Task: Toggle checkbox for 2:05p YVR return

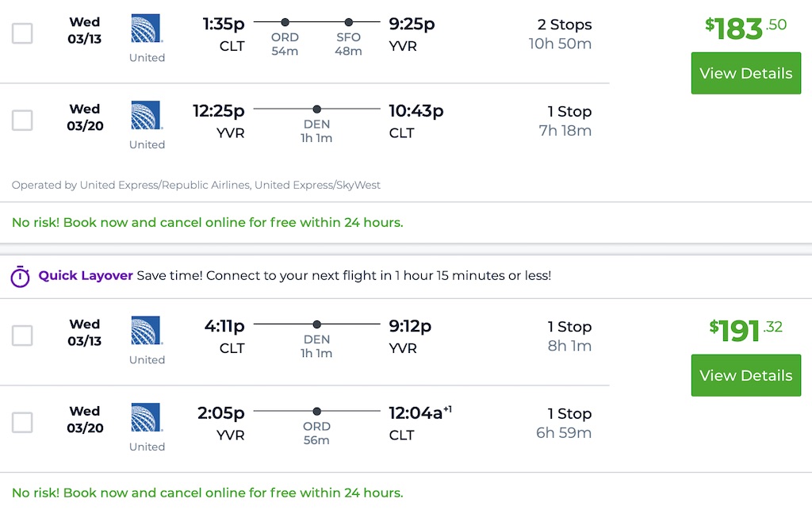Action: [22, 423]
